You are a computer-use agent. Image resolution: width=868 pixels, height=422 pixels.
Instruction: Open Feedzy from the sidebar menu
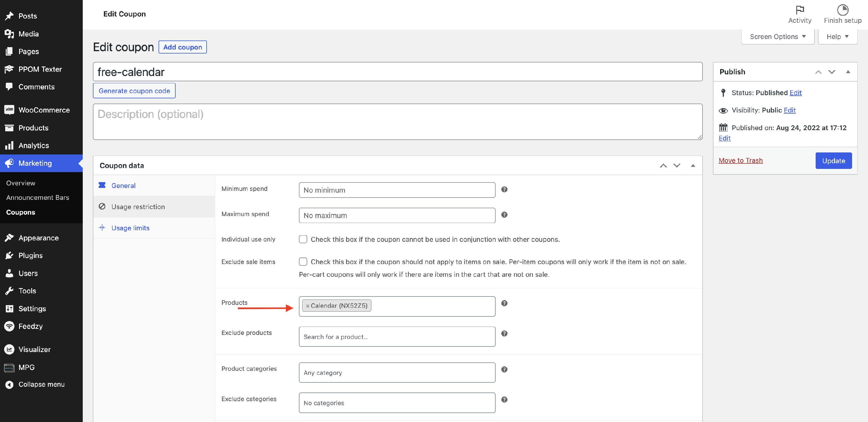tap(30, 326)
